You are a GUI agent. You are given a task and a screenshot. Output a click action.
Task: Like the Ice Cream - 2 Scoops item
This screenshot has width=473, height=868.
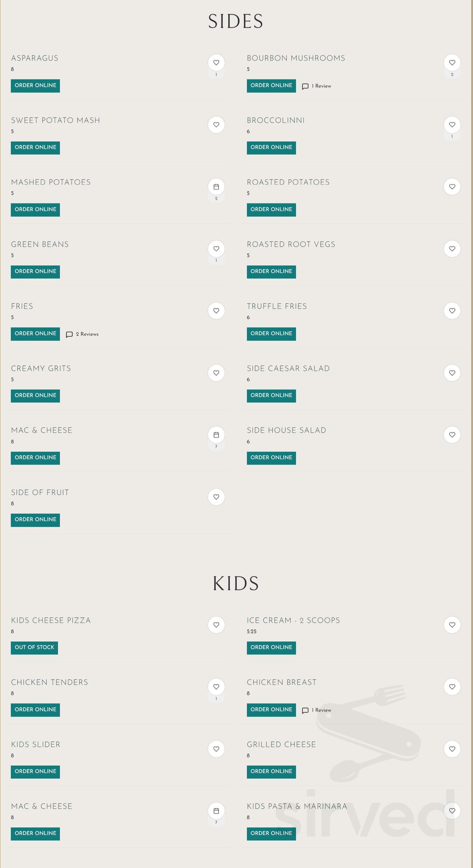click(x=452, y=625)
